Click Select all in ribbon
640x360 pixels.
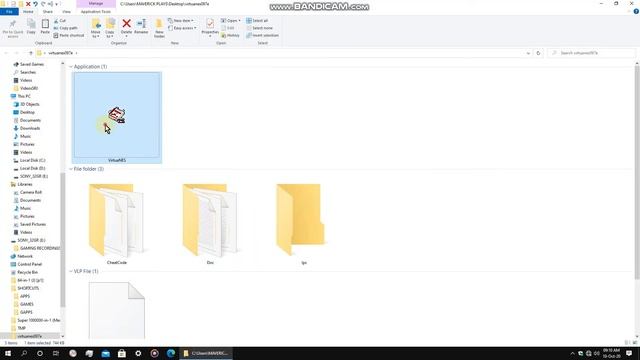click(x=257, y=20)
